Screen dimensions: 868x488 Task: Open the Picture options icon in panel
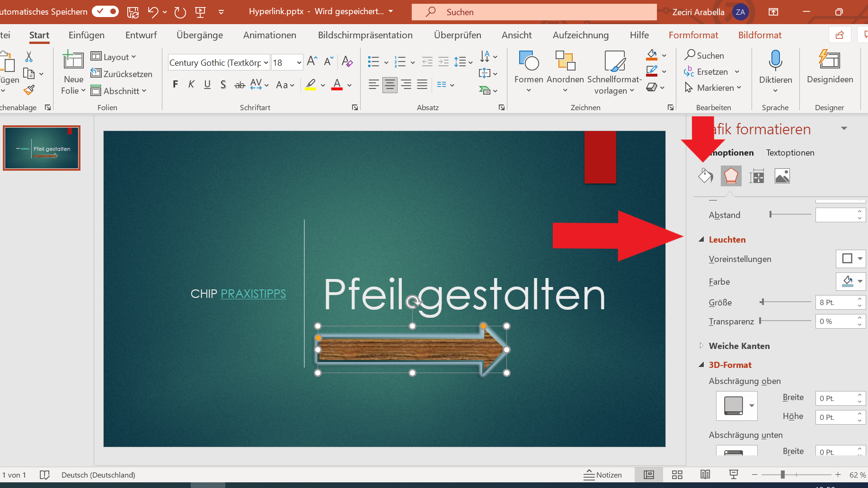pyautogui.click(x=782, y=176)
